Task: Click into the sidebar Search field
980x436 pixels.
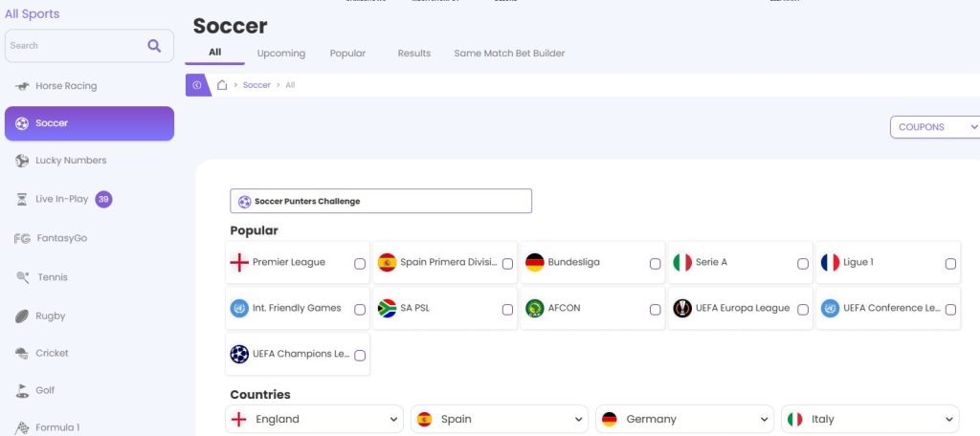Action: [75, 45]
